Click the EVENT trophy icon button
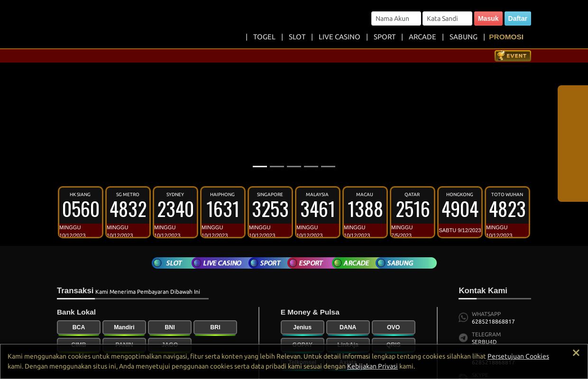 click(512, 56)
